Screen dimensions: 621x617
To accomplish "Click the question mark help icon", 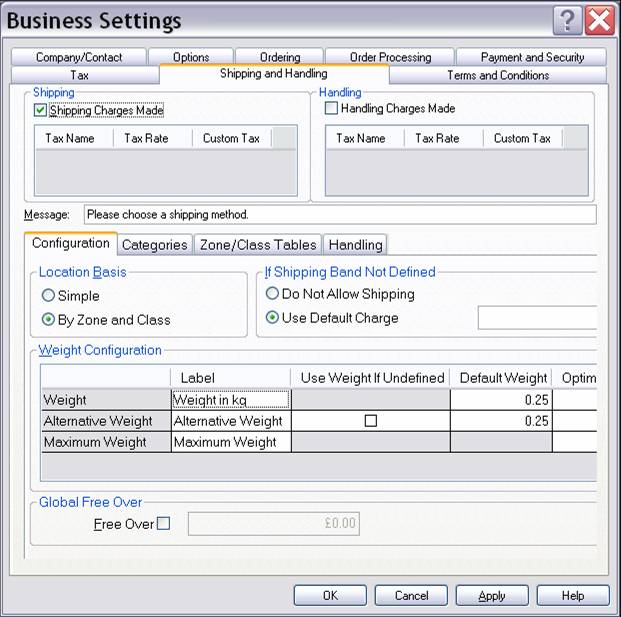I will coord(566,19).
